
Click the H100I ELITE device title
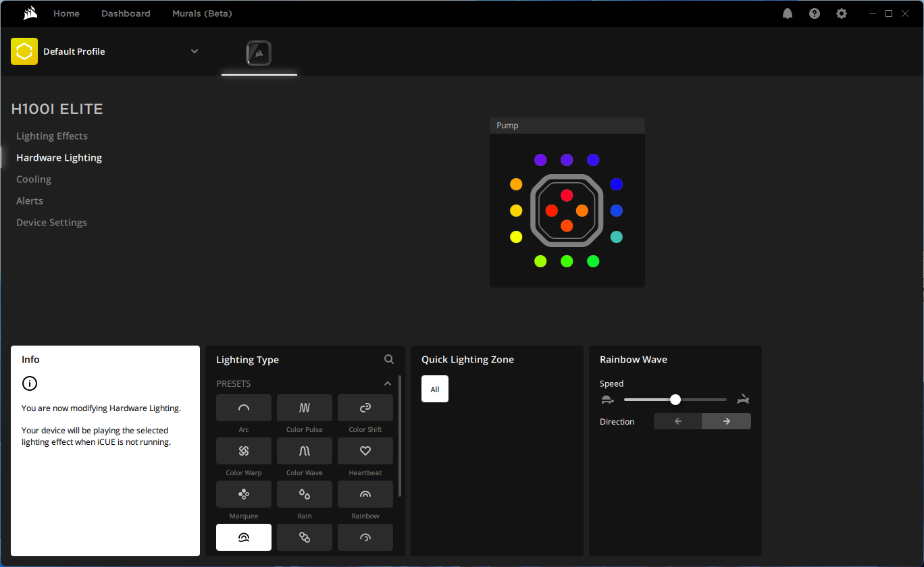tap(57, 109)
